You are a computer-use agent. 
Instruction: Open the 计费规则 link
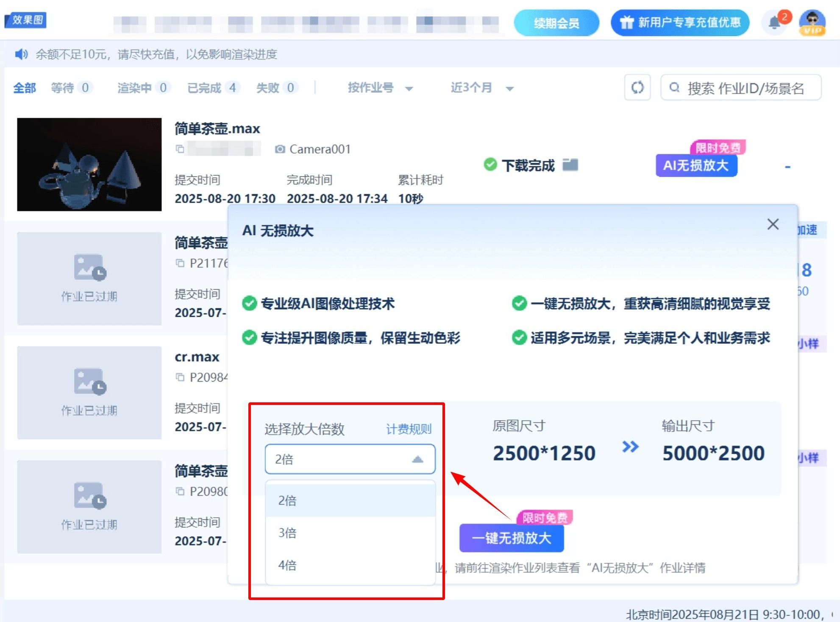(408, 429)
